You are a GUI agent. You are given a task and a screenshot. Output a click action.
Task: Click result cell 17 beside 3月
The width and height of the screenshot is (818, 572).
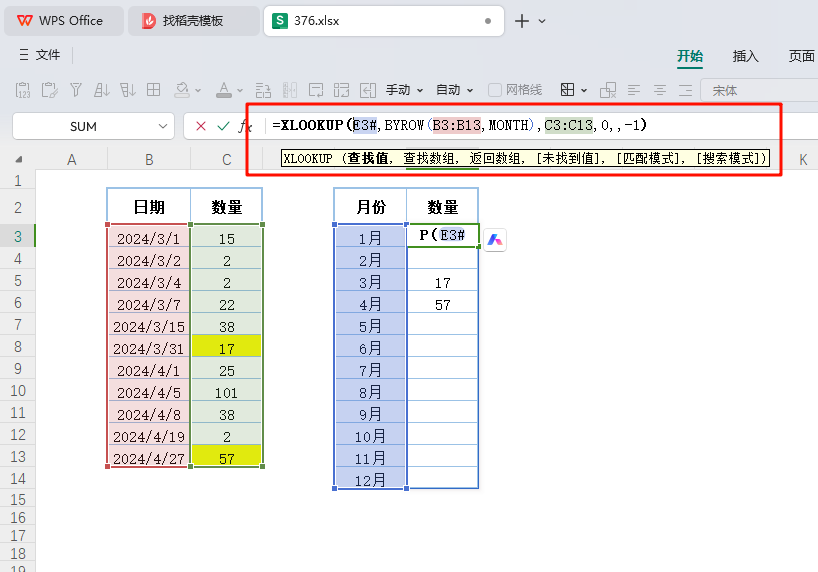[x=442, y=282]
